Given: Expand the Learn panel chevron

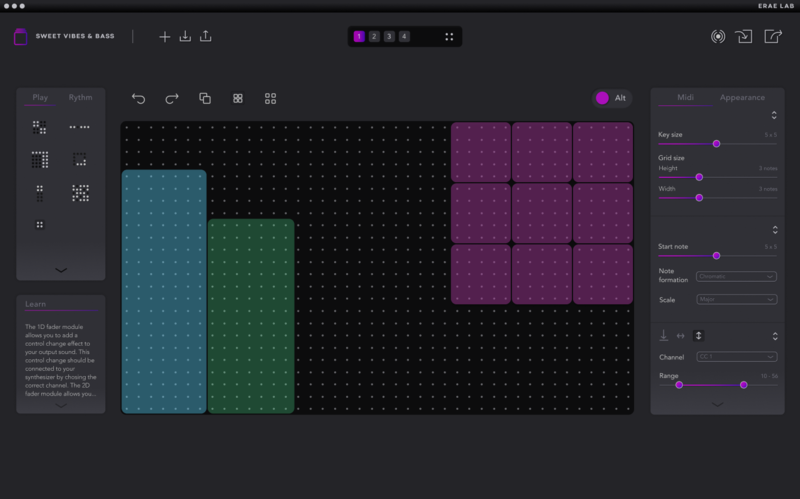Looking at the screenshot, I should [x=60, y=405].
